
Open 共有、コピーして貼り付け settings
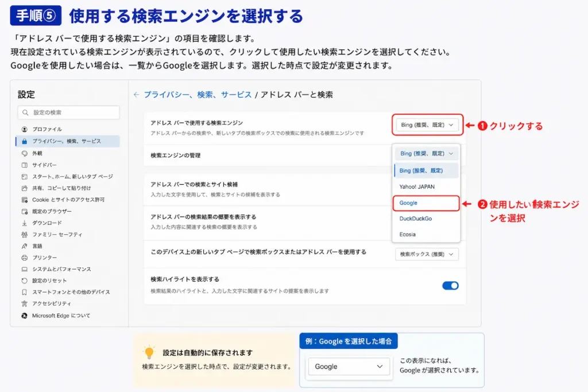click(x=61, y=188)
